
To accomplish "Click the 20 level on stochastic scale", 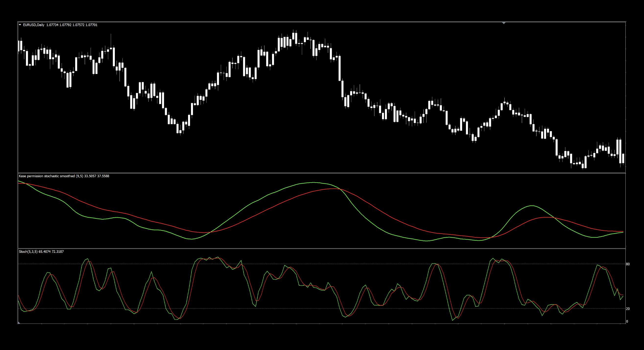I will pyautogui.click(x=628, y=309).
